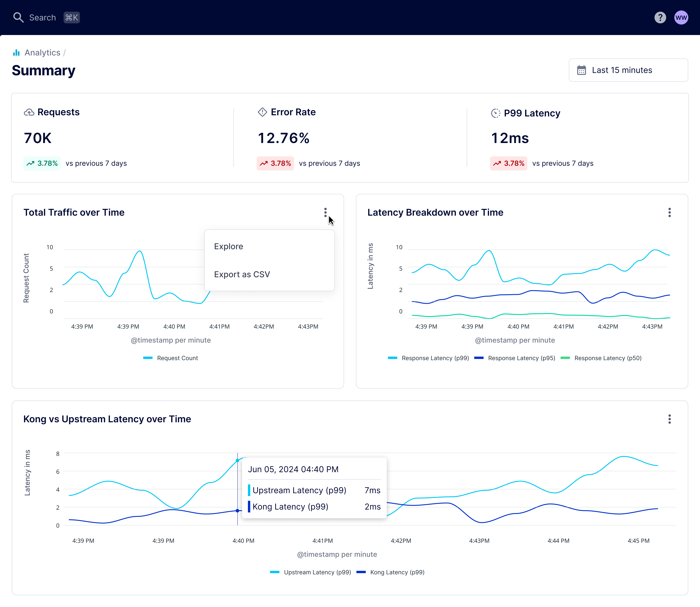
Task: Open Total Traffic over Time kebab menu
Action: [x=325, y=212]
